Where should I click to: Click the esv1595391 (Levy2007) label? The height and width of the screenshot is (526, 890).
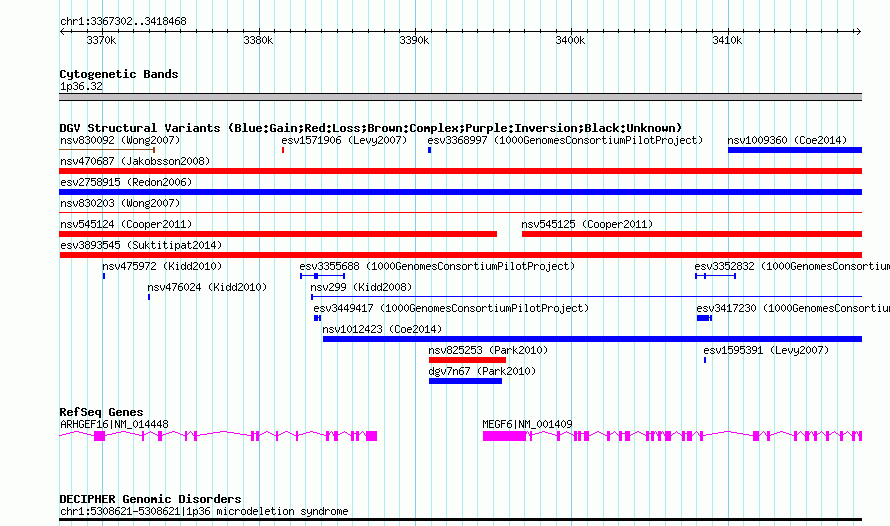766,350
